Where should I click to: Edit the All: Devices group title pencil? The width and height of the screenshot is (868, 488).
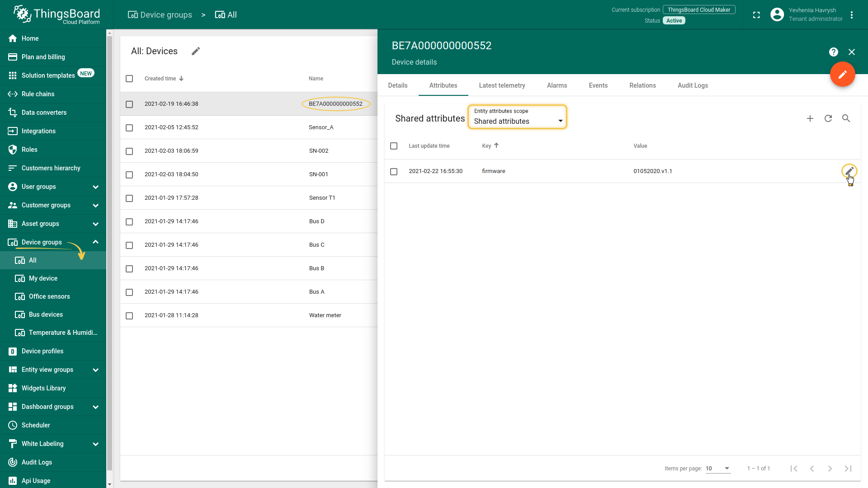point(196,51)
